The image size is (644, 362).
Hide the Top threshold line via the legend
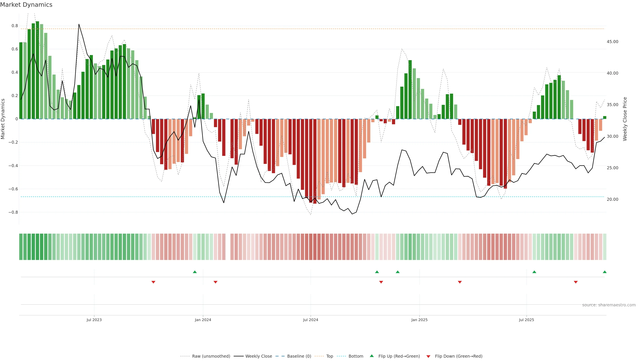coord(330,356)
